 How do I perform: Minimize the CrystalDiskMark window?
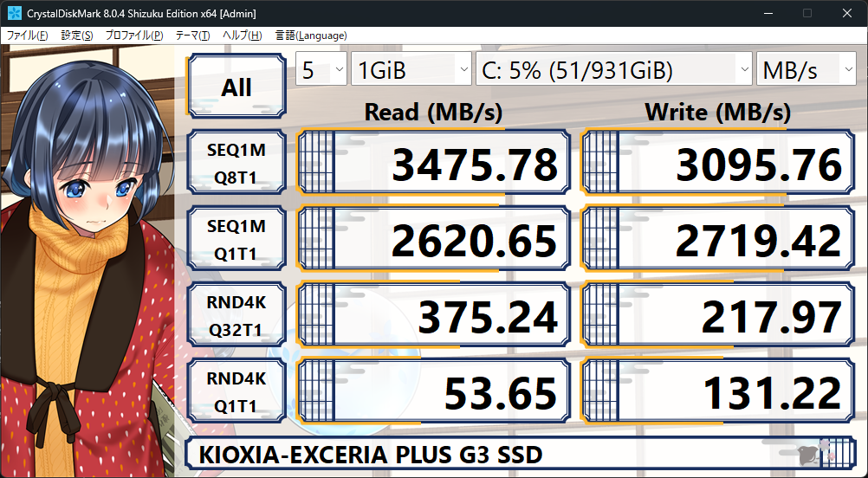click(x=768, y=13)
